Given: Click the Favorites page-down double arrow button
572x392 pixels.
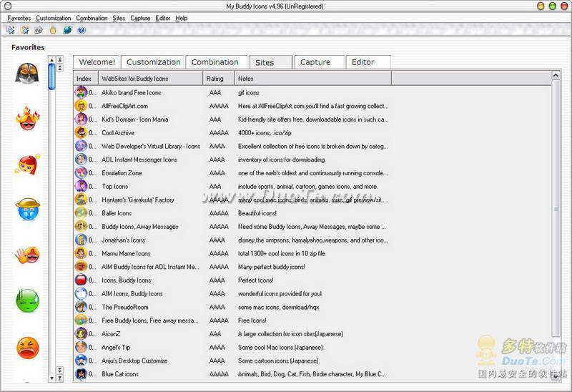Looking at the screenshot, I should [60, 370].
